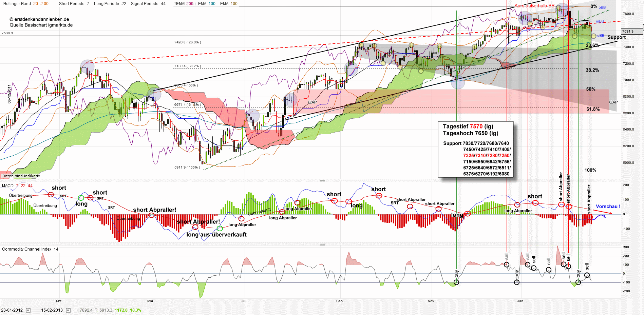644x315 pixels.
Task: Click the uBB lower band label
Action: tap(601, 36)
